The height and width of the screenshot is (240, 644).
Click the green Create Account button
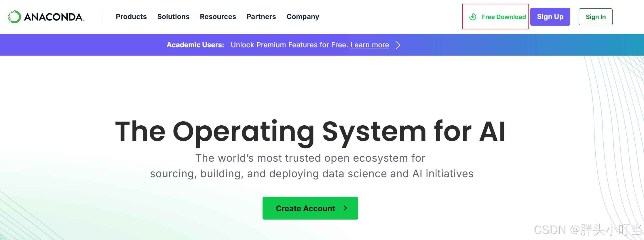click(310, 208)
